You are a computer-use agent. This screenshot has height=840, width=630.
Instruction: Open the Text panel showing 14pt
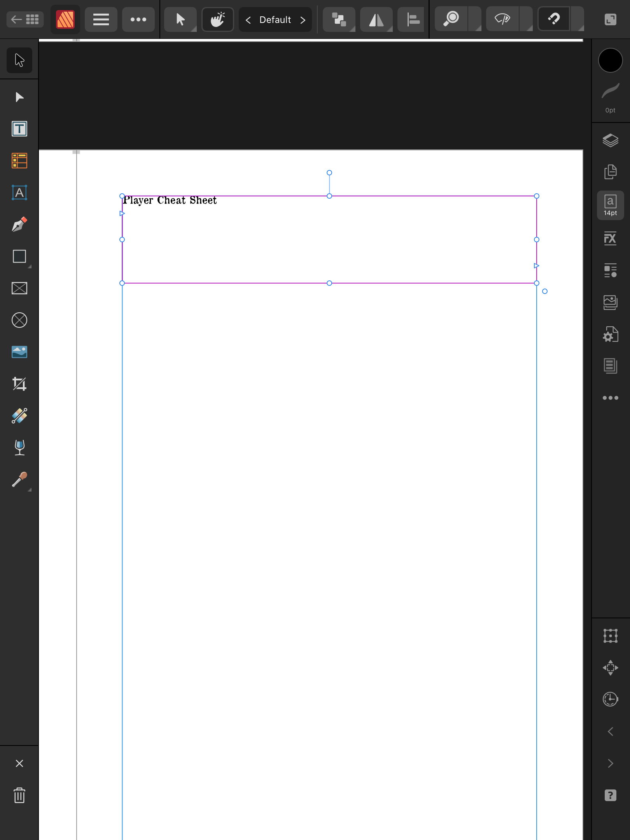pos(611,205)
